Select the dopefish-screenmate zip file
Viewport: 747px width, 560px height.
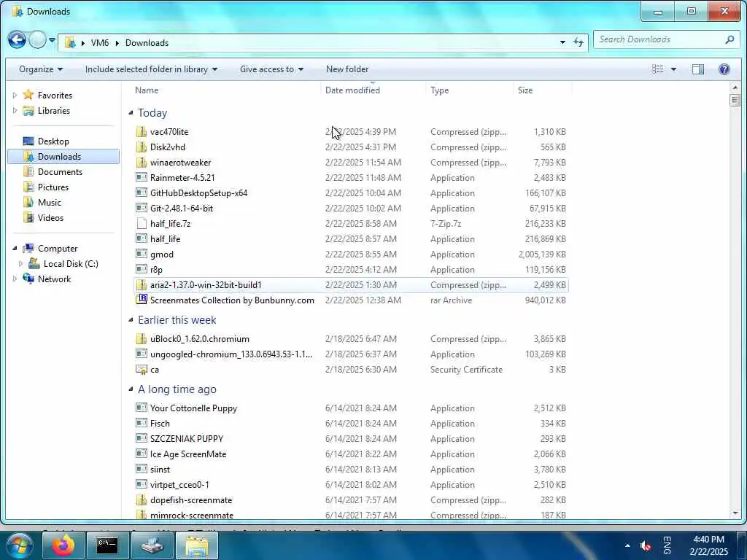pyautogui.click(x=190, y=500)
